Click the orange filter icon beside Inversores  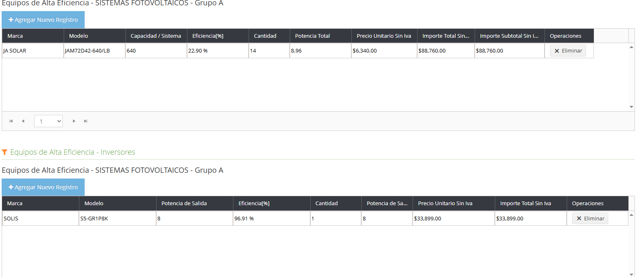tap(5, 152)
